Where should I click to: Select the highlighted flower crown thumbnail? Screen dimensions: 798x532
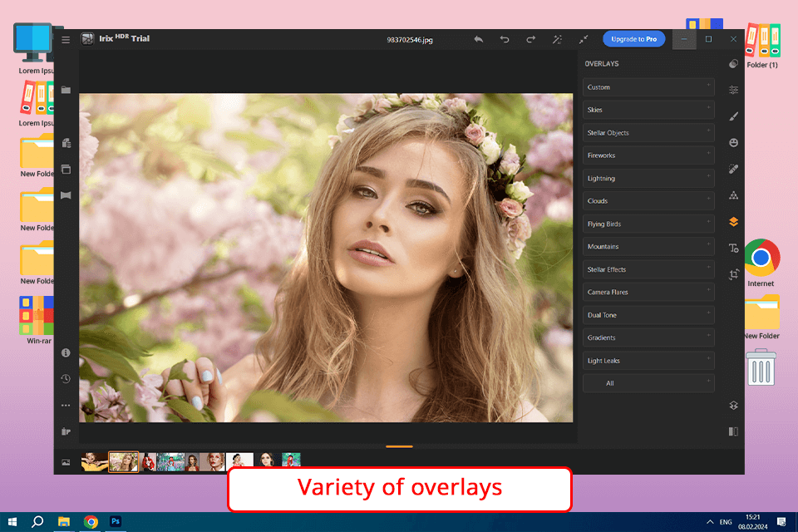coord(124,461)
